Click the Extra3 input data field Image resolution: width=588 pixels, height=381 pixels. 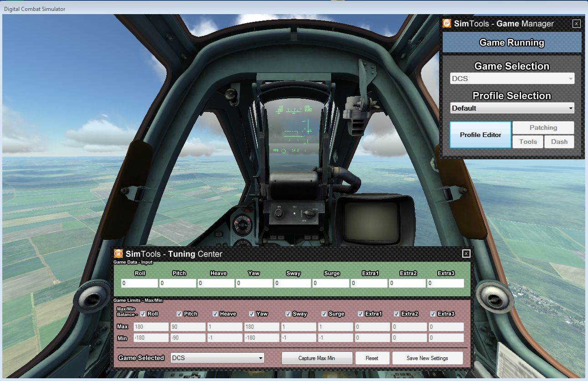point(445,283)
